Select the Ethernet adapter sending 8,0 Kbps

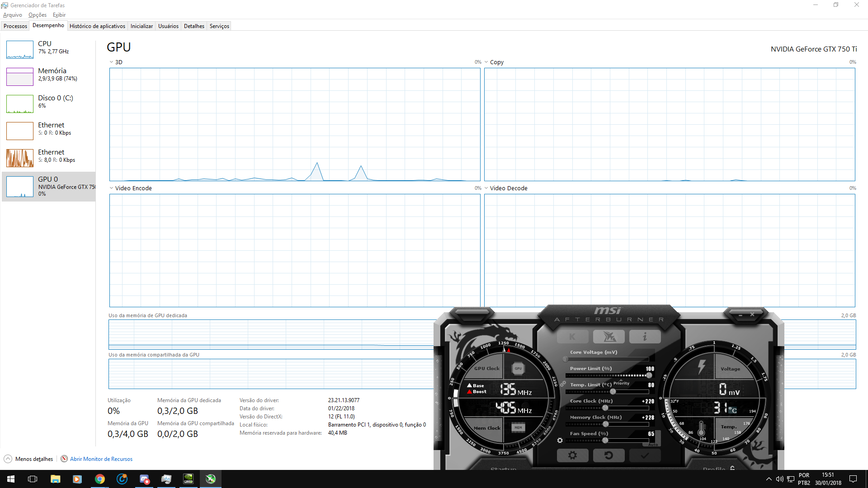click(x=49, y=158)
